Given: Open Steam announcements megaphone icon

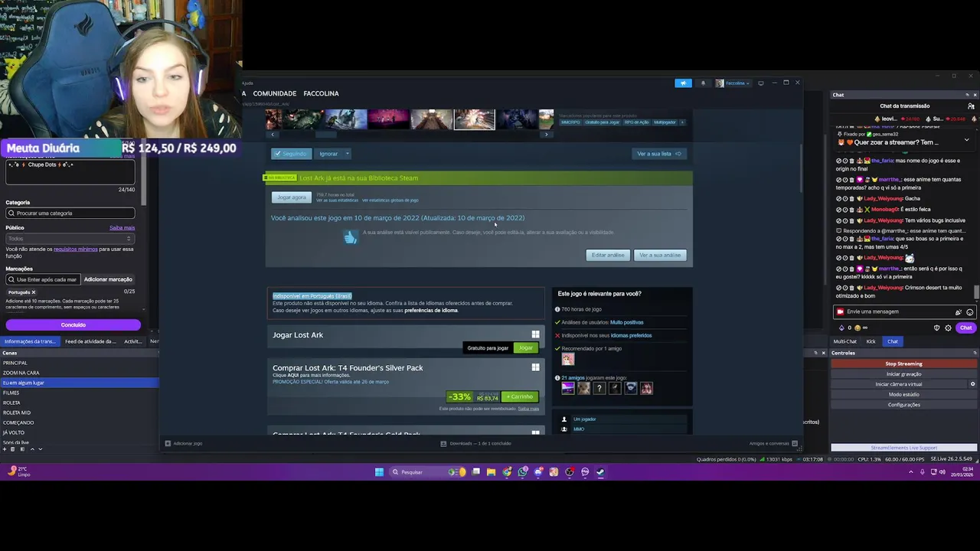Looking at the screenshot, I should tap(683, 83).
